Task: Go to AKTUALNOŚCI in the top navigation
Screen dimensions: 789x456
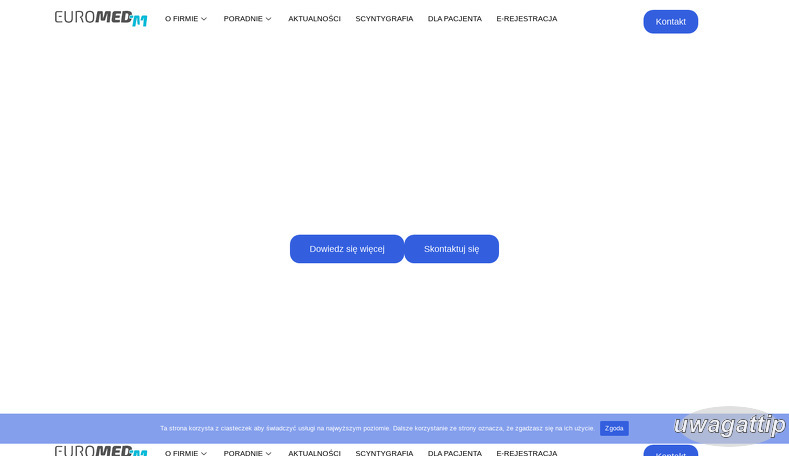Action: pos(314,19)
